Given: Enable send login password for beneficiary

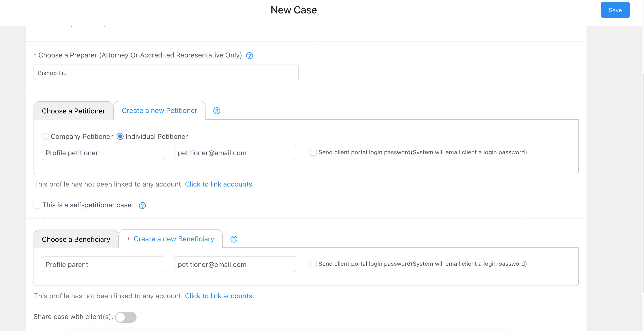Looking at the screenshot, I should 313,264.
